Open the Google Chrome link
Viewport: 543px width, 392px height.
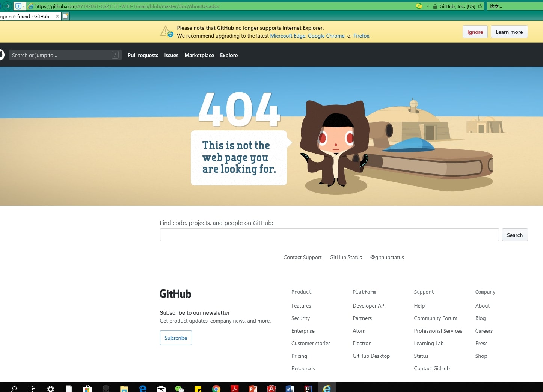326,36
